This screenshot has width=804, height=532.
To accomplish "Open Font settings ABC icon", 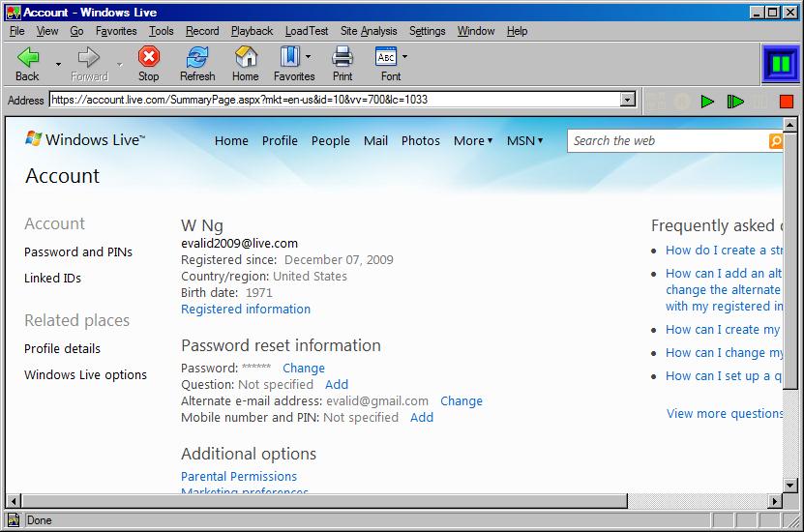I will (x=386, y=57).
